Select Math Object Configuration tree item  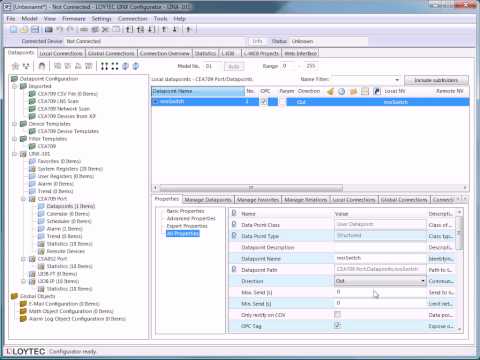pyautogui.click(x=71, y=311)
